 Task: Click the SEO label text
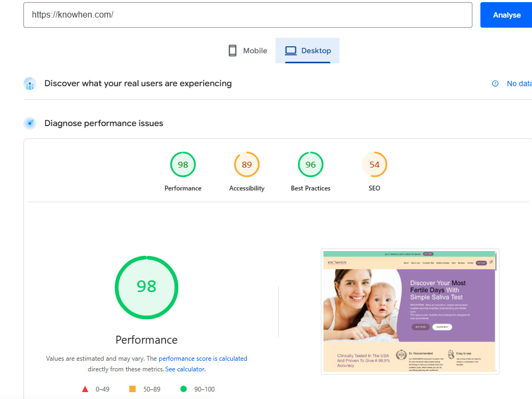pos(374,188)
